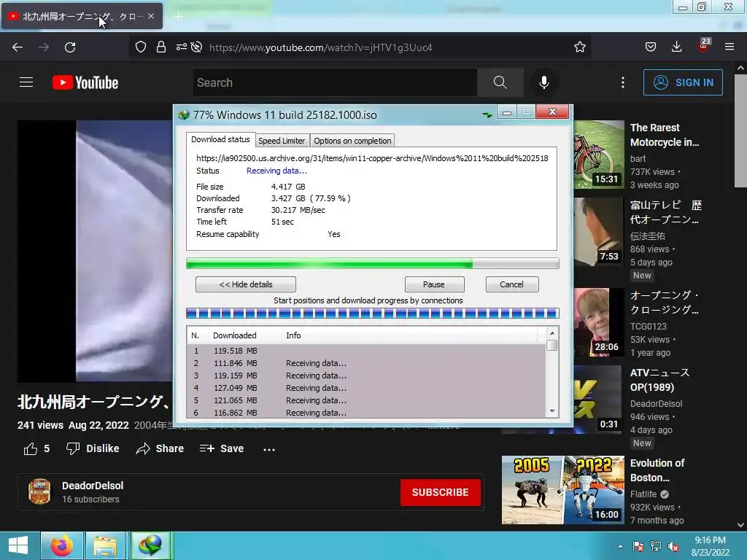Show hidden system tray icons
Viewport: 747px width, 560px height.
coord(620,546)
